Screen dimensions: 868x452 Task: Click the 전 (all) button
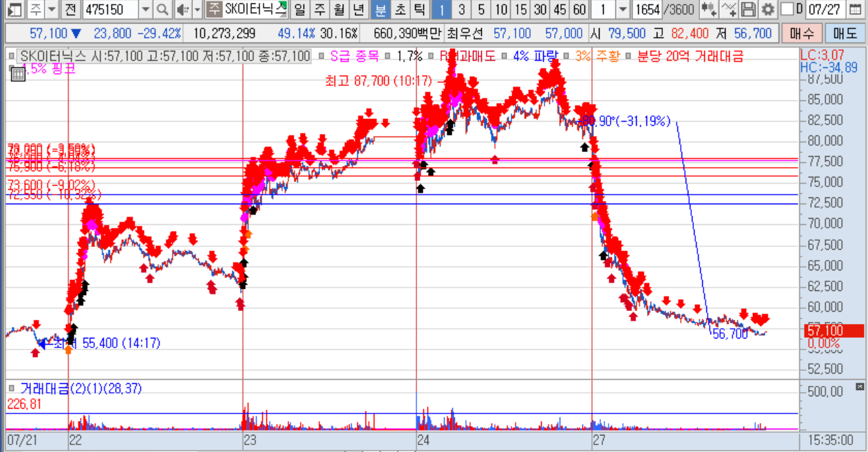(70, 10)
